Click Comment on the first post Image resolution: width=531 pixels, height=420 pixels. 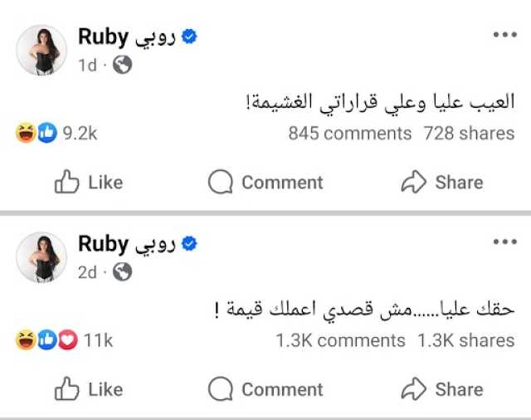pos(265,183)
